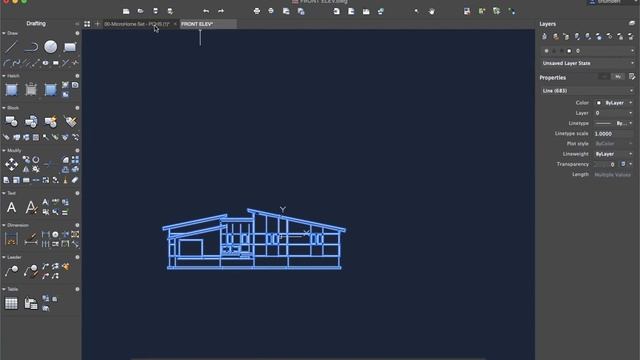Open the Linetype dropdown in Properties
Screen dimensions: 640x360
pos(613,123)
